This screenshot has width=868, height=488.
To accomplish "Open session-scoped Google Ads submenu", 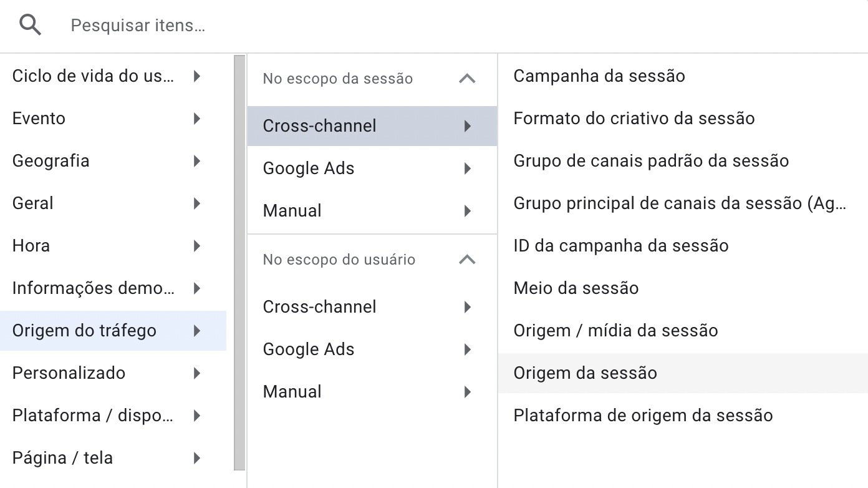I will point(372,168).
